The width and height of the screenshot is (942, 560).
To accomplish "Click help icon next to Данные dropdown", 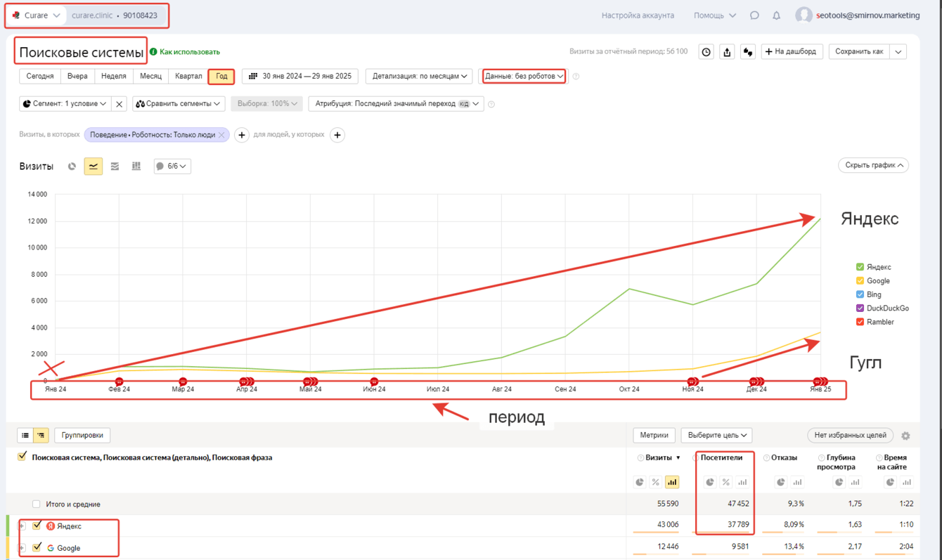I will (x=576, y=77).
